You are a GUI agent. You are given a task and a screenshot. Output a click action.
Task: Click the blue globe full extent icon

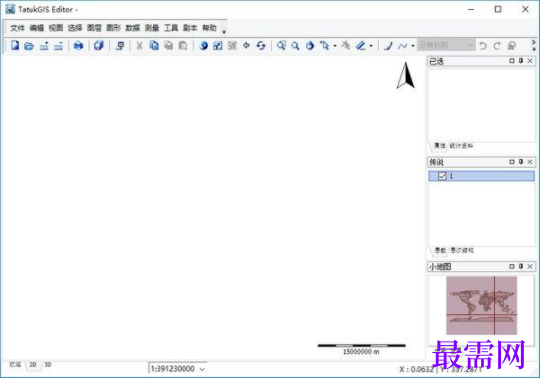(x=204, y=45)
